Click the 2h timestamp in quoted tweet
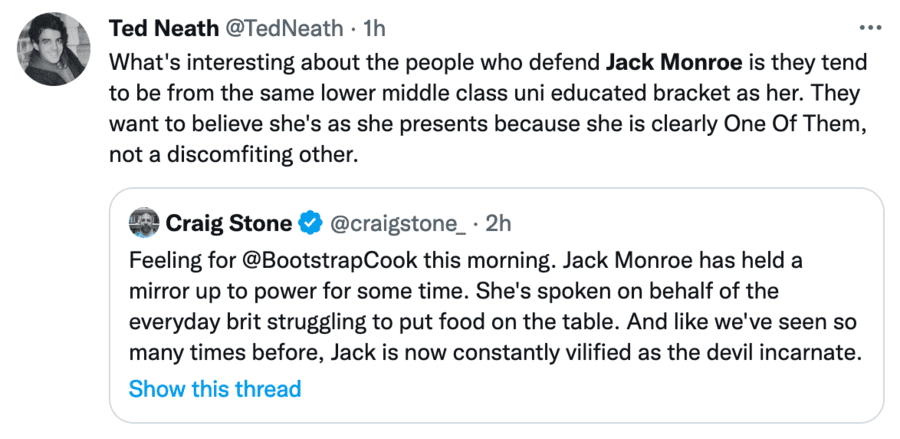The height and width of the screenshot is (439, 900). coord(498,223)
